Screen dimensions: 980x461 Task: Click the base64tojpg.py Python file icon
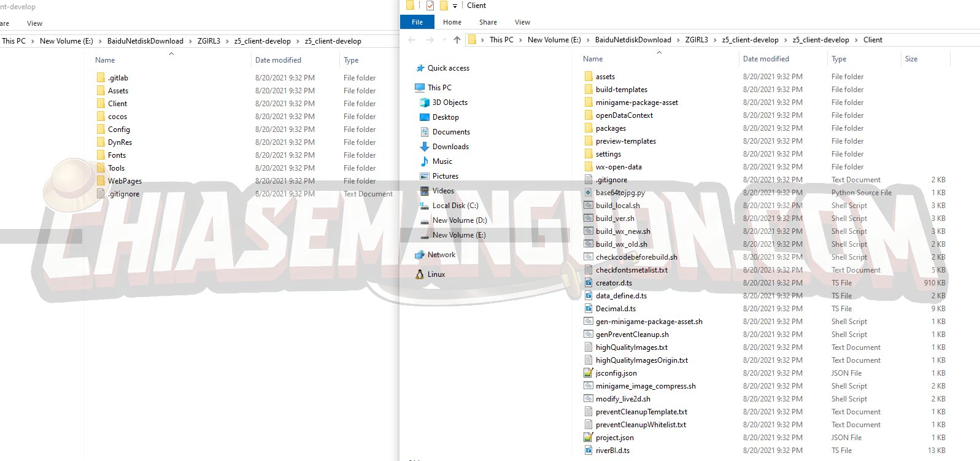(x=588, y=193)
